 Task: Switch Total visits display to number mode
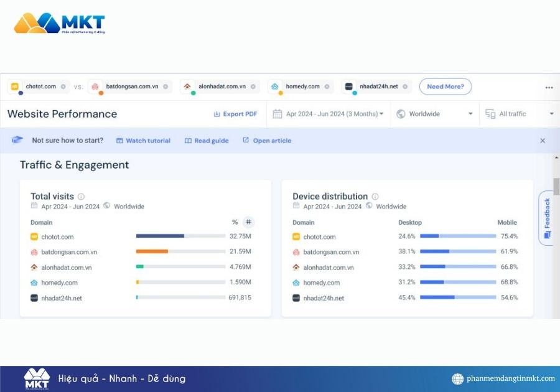[248, 222]
